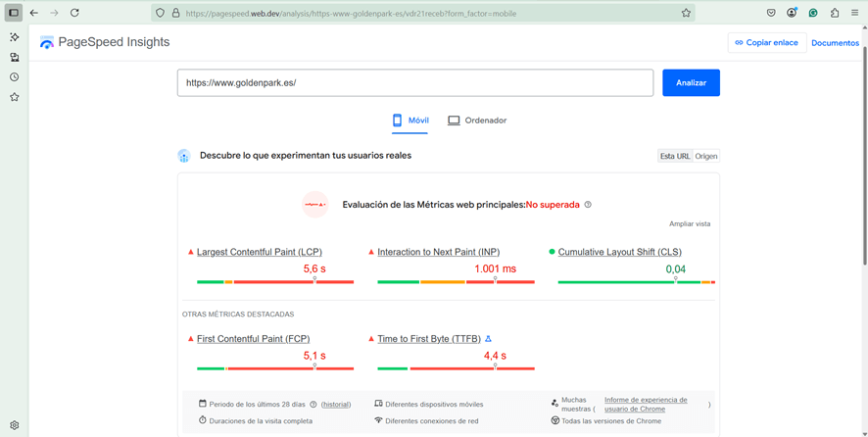868x437 pixels.
Task: Go forward with the browser forward arrow
Action: (x=54, y=13)
